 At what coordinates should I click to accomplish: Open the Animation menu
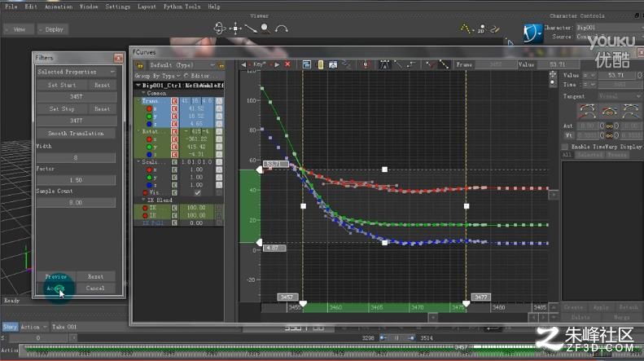pyautogui.click(x=59, y=7)
